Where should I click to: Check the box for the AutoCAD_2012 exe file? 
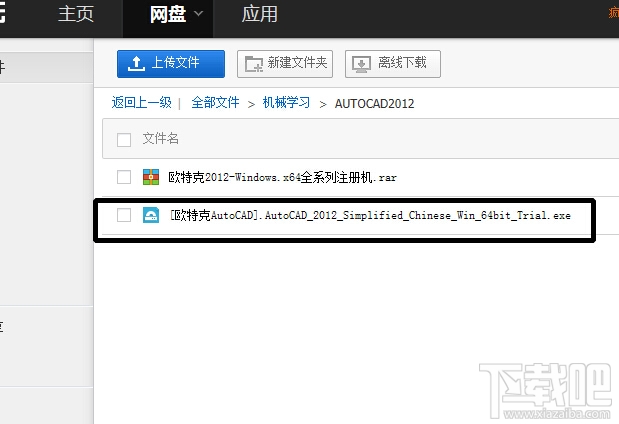[124, 215]
